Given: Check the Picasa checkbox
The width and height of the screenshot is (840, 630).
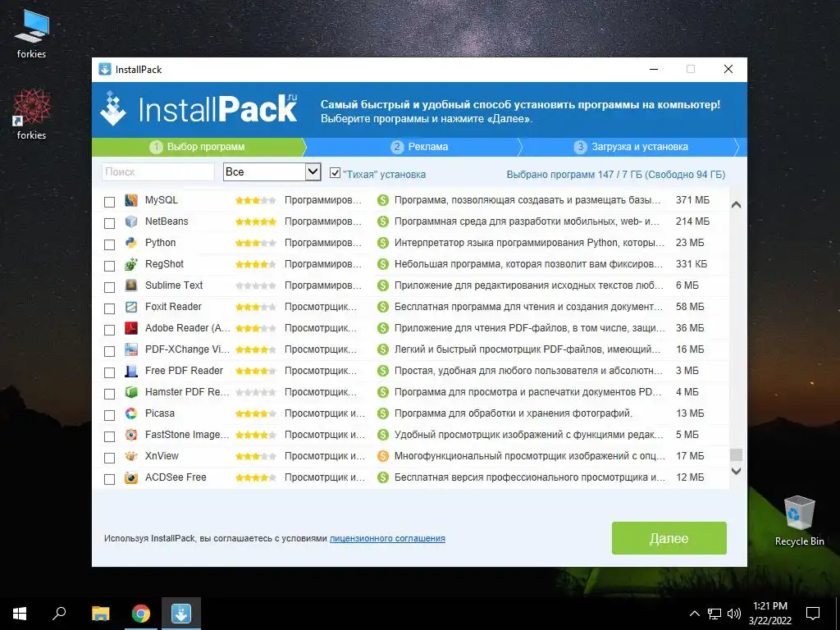Looking at the screenshot, I should [x=109, y=415].
